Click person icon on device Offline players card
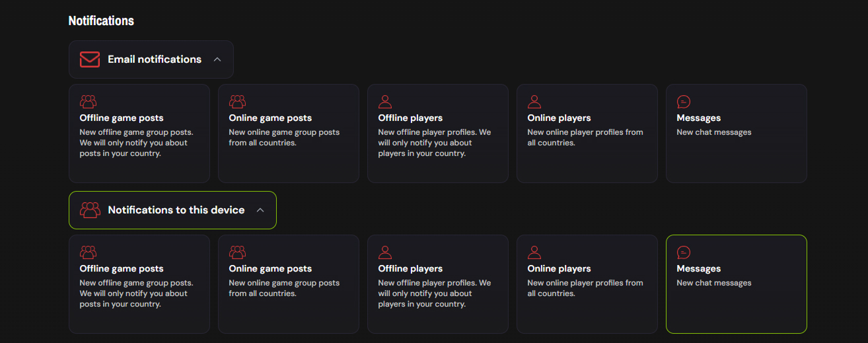 (385, 252)
